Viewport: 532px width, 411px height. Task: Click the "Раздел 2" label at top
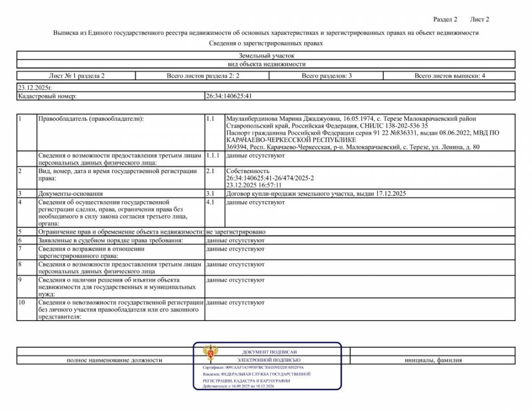point(445,20)
